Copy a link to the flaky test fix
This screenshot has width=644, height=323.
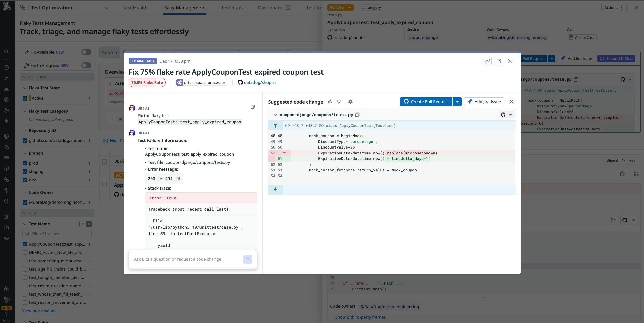coord(487,61)
